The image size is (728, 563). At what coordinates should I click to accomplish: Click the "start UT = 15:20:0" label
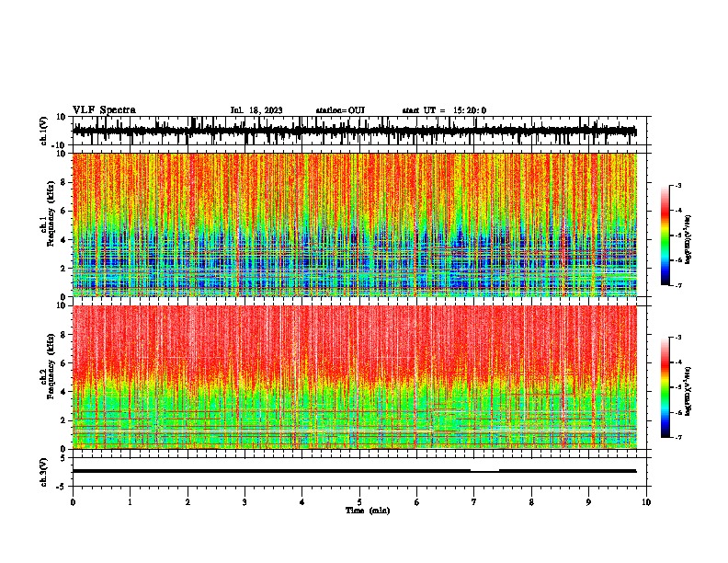point(444,110)
